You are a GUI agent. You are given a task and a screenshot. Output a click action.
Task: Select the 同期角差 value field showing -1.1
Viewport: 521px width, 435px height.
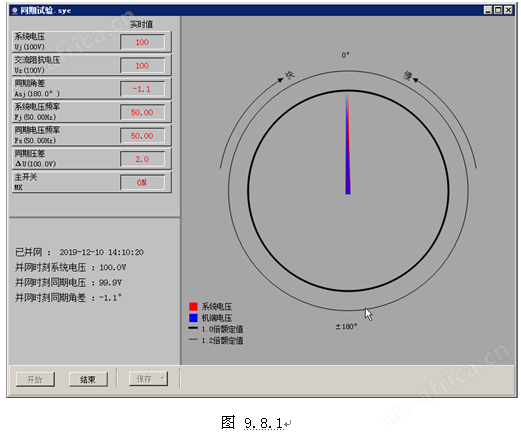[142, 89]
